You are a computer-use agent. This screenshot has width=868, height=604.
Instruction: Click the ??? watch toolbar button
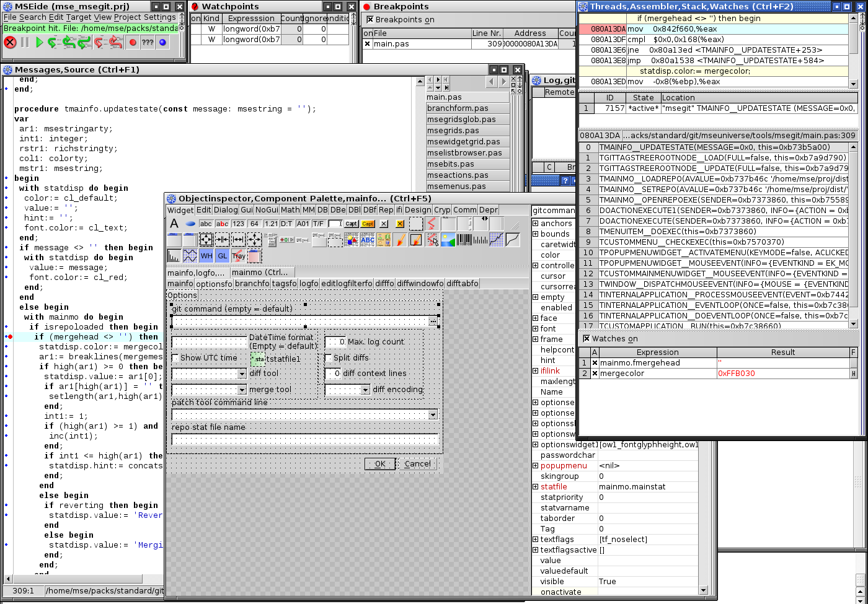point(148,43)
